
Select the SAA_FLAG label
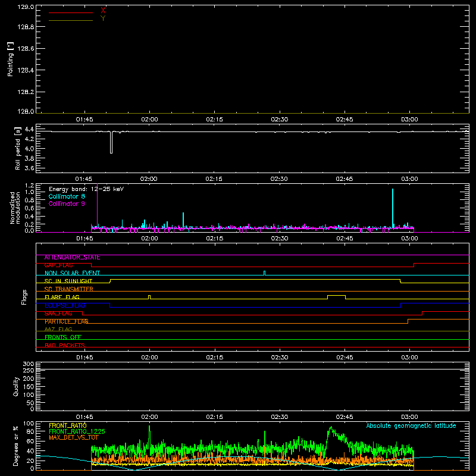coord(58,314)
